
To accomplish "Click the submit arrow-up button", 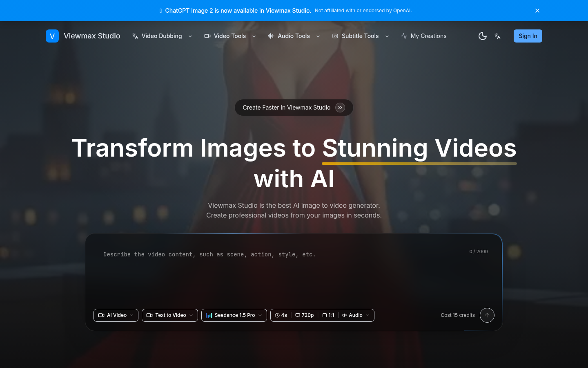I will pyautogui.click(x=487, y=315).
